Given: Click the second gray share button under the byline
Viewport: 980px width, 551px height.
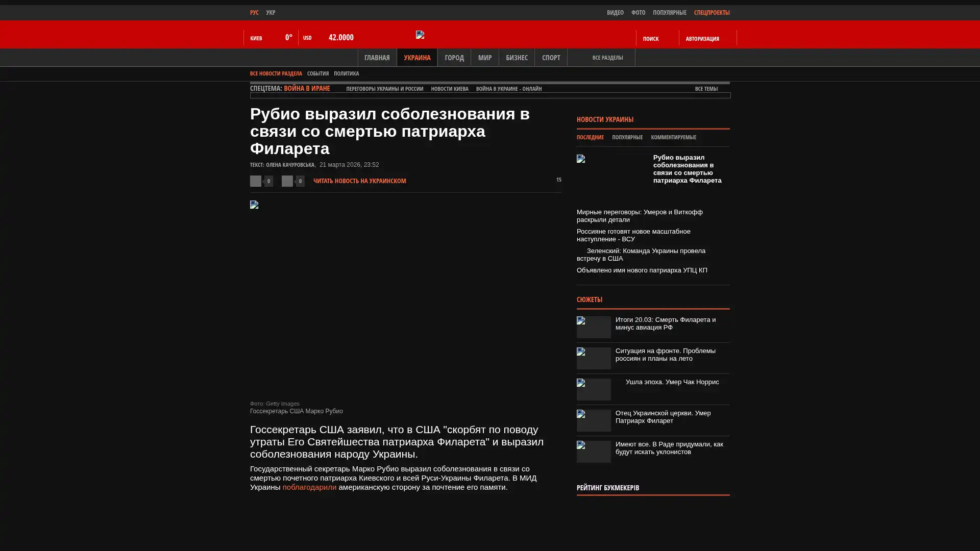Looking at the screenshot, I should point(287,181).
